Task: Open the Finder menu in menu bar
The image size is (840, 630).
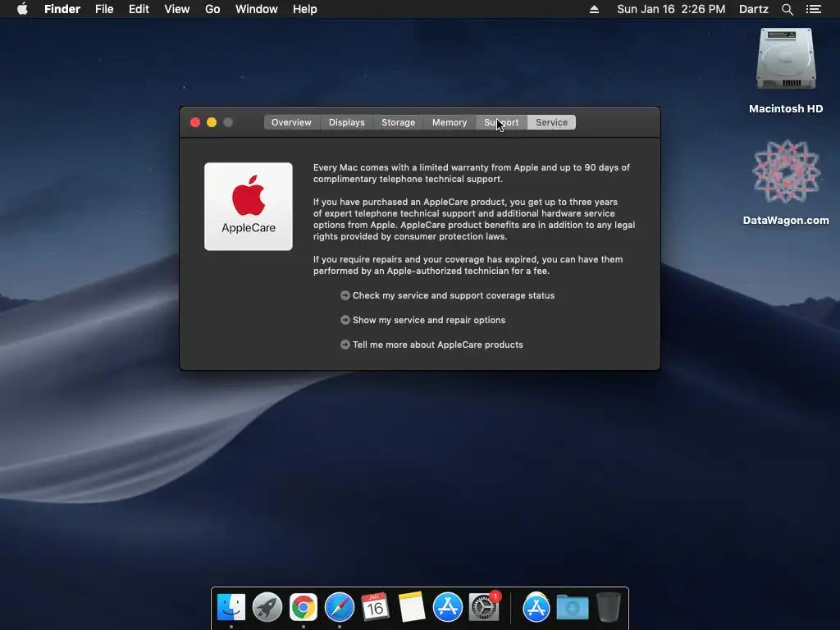Action: pyautogui.click(x=62, y=9)
